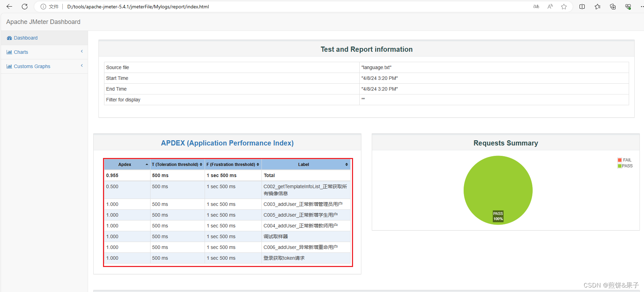644x292 pixels.
Task: Open the Dashboard sidebar item
Action: coord(44,38)
